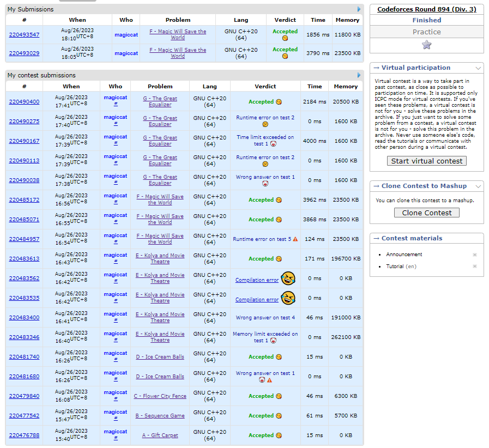
Task: Click the hash mark under magiccat for 220490400
Action: 116,104
